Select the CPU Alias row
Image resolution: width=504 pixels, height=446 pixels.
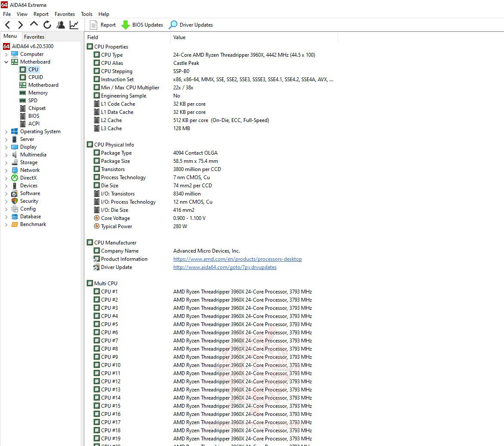pos(212,63)
